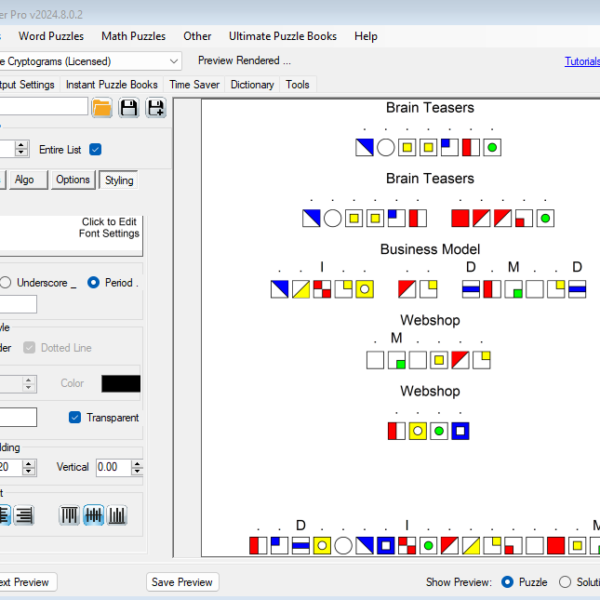Open the black Color swatch picker

[x=121, y=383]
